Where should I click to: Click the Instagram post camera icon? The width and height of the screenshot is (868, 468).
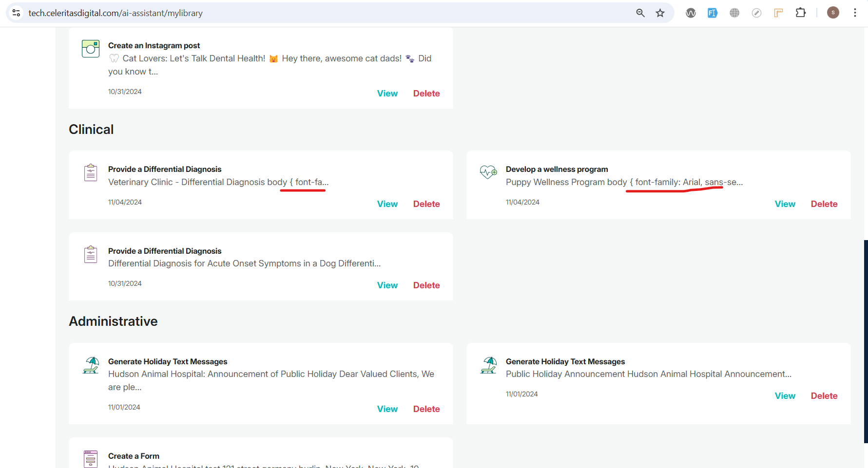[x=91, y=49]
